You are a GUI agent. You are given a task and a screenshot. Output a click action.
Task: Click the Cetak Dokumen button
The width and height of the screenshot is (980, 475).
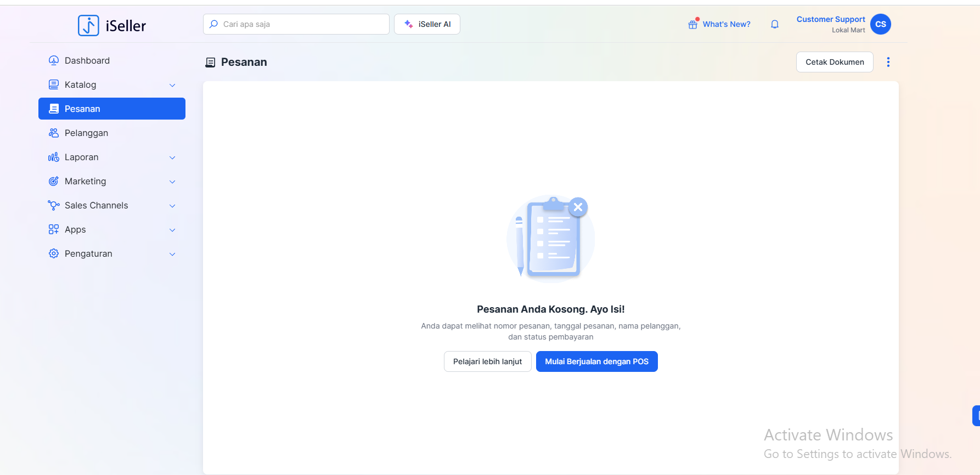834,62
